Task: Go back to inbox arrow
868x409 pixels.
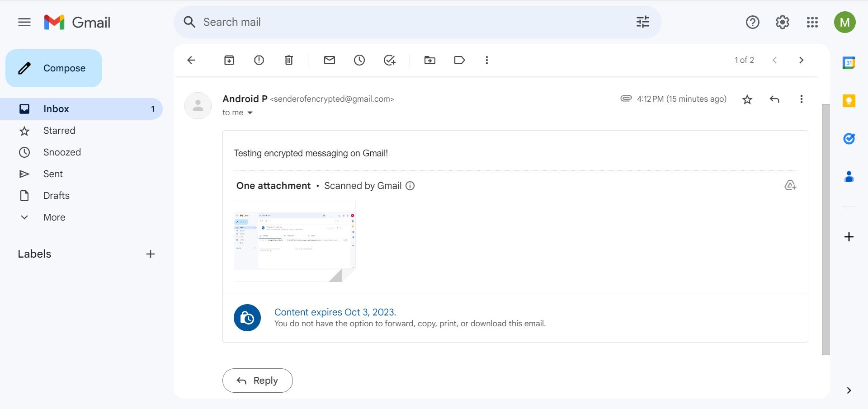Action: coord(191,60)
